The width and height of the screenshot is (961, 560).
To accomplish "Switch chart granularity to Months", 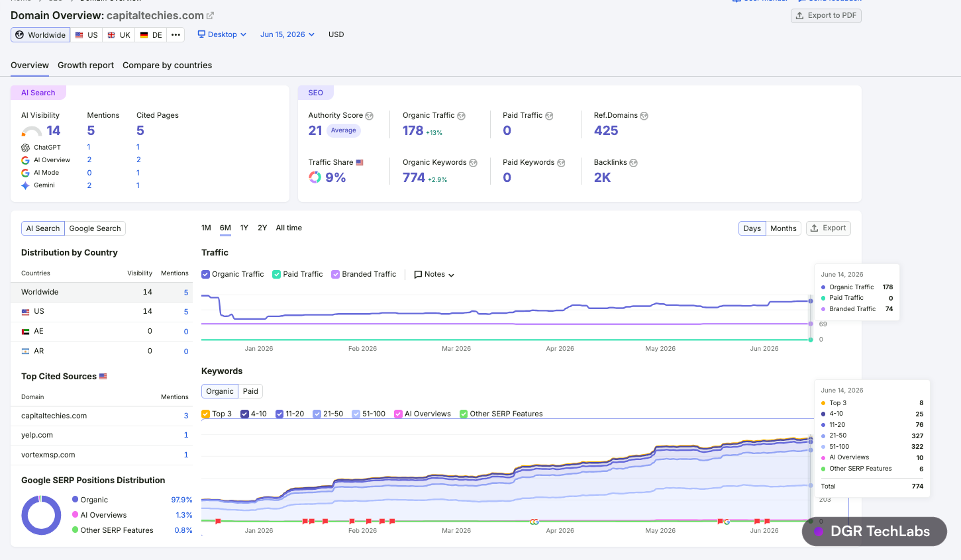I will coord(784,228).
